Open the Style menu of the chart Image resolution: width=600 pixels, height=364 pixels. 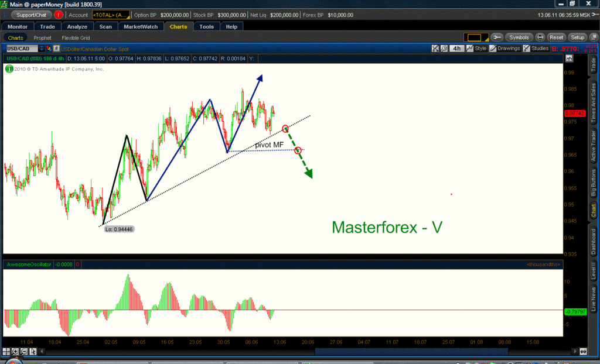tap(476, 49)
